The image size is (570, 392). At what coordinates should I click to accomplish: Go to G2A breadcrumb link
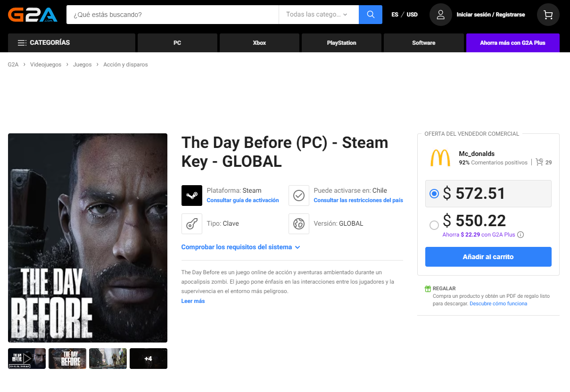pos(13,65)
